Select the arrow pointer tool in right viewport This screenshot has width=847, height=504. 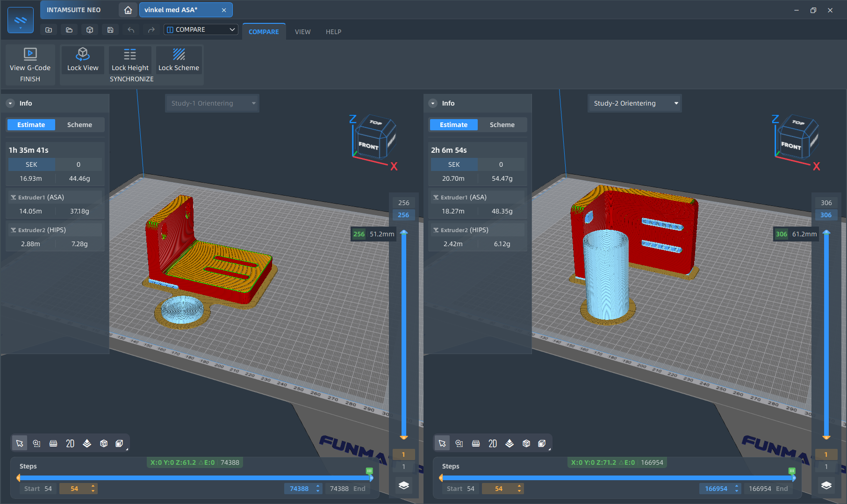click(442, 443)
